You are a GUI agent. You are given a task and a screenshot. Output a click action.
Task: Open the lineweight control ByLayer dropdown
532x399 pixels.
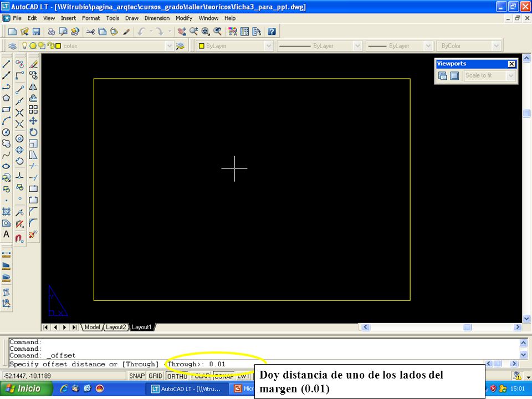428,46
